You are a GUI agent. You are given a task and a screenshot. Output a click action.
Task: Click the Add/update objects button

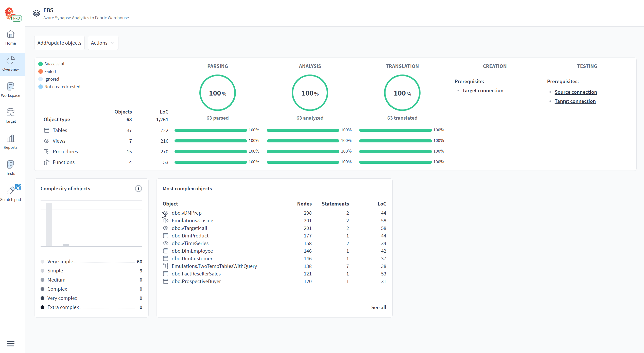(59, 43)
